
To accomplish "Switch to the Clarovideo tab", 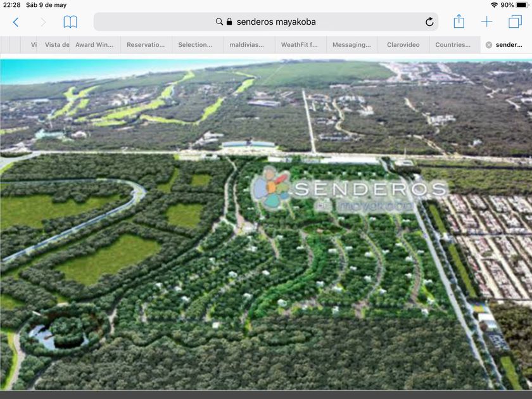I will click(403, 45).
